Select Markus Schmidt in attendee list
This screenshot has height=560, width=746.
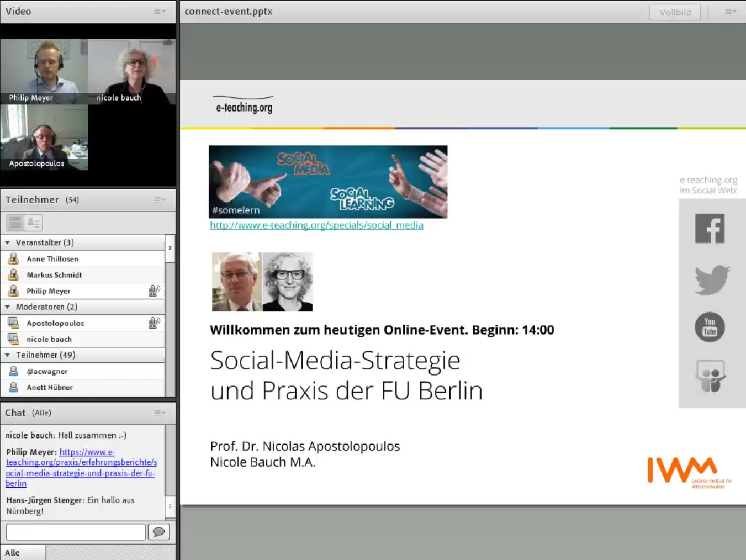pos(83,274)
